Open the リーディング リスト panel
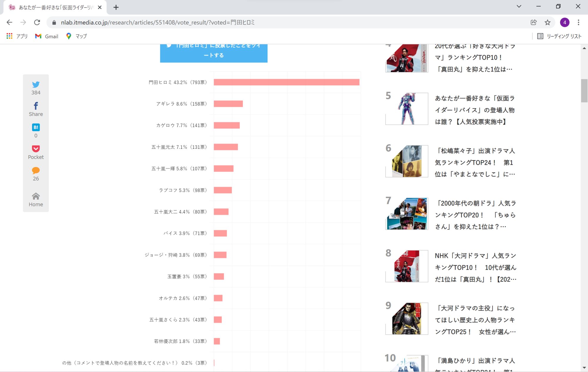This screenshot has width=588, height=372. click(x=559, y=36)
